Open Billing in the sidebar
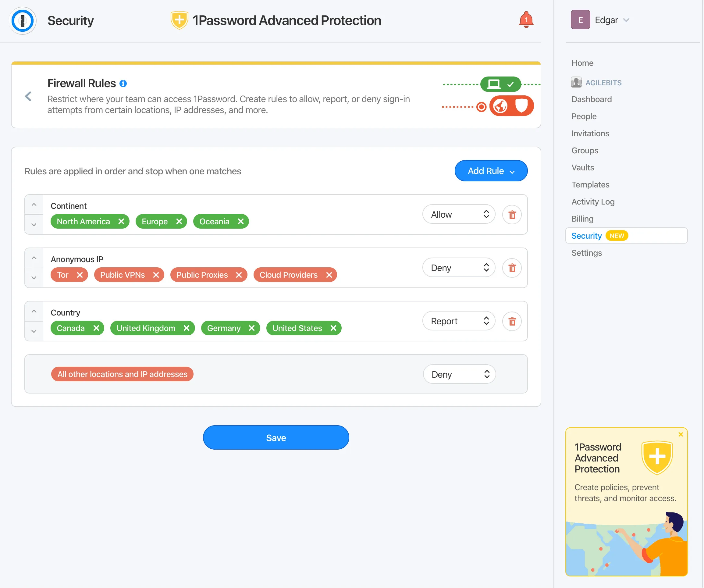 coord(582,219)
